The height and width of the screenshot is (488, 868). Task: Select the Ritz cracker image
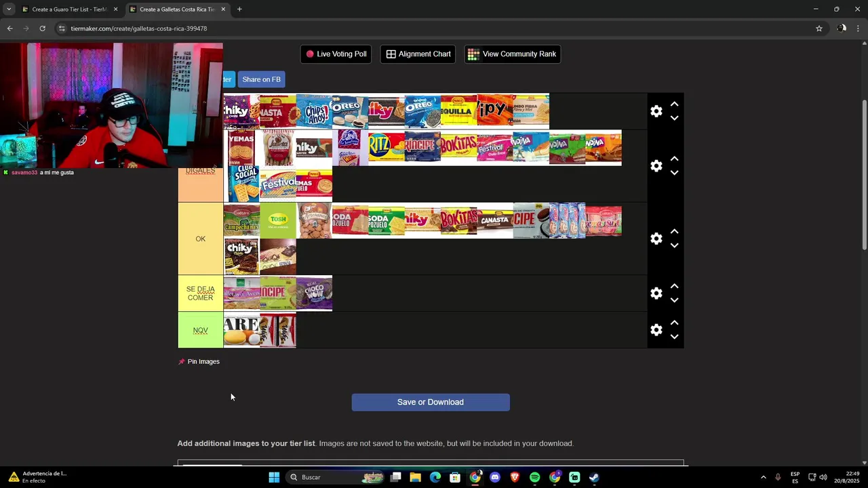coord(387,147)
